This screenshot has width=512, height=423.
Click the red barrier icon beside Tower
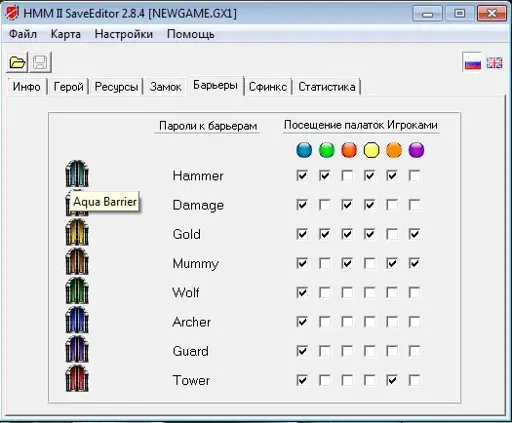[77, 378]
